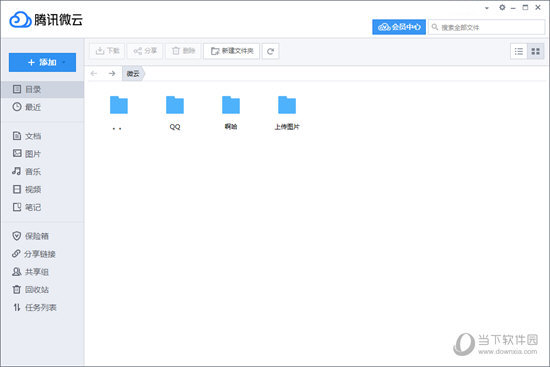The width and height of the screenshot is (550, 367).
Task: Open 会员中心 member center
Action: point(399,27)
